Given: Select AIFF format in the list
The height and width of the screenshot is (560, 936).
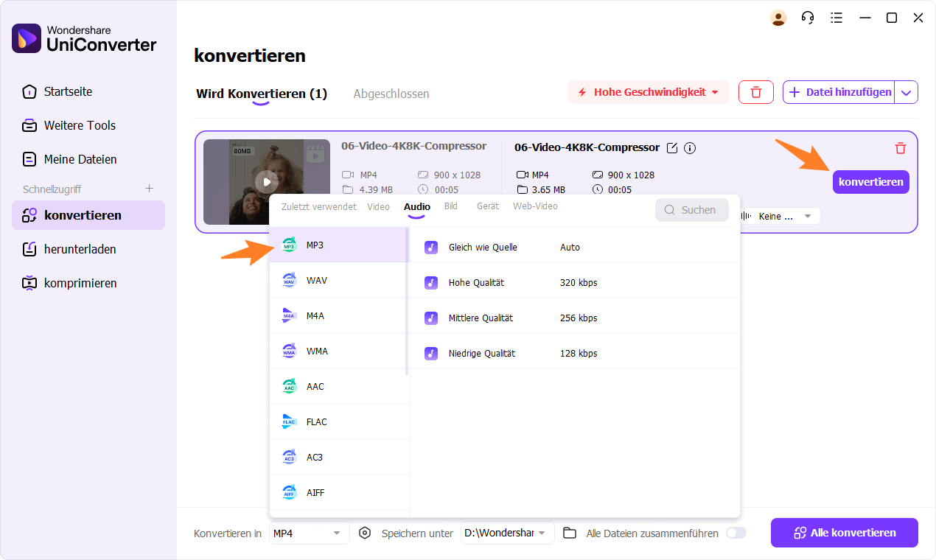Looking at the screenshot, I should [338, 492].
